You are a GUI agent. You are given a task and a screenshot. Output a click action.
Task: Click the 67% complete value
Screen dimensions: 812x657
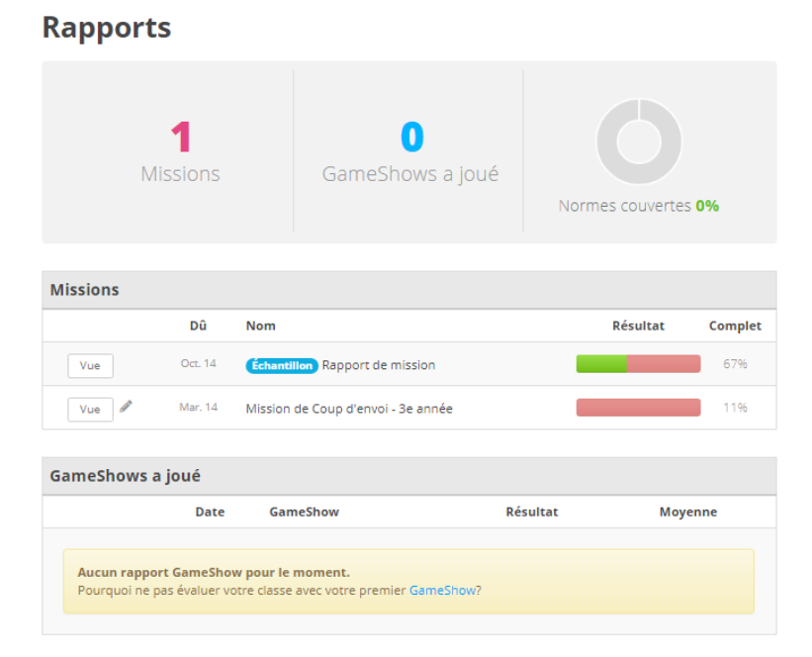pyautogui.click(x=736, y=364)
